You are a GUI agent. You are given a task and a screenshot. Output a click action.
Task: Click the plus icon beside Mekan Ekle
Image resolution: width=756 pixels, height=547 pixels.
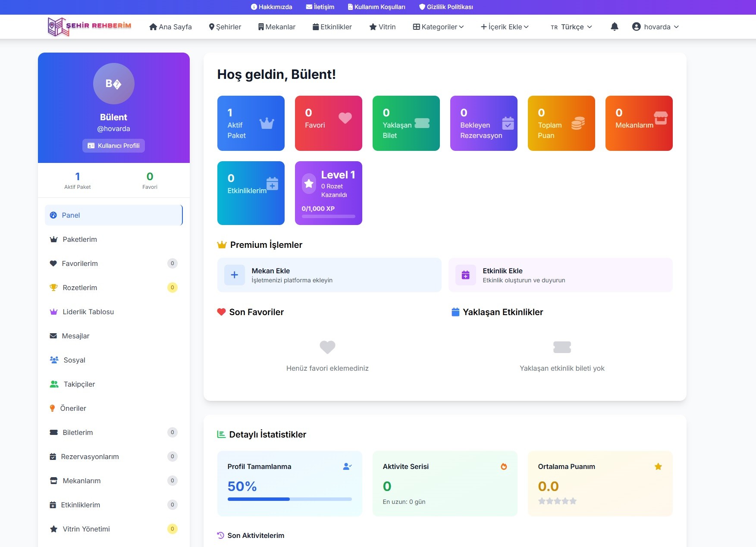click(x=235, y=275)
